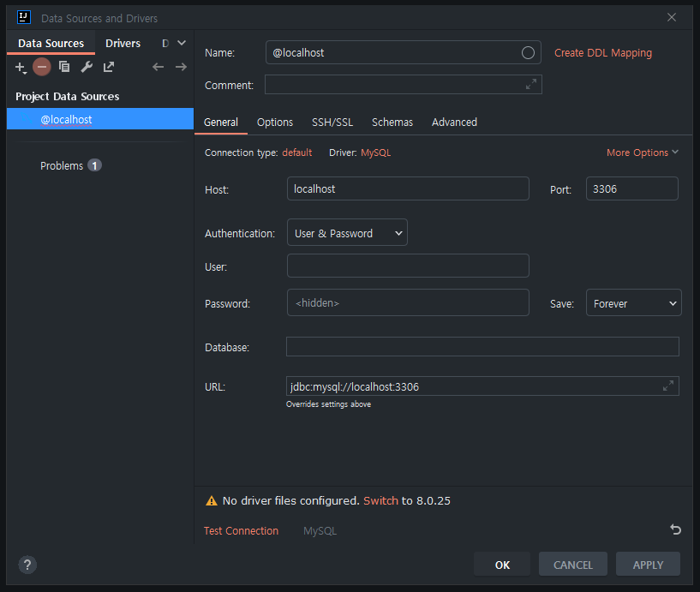The height and width of the screenshot is (592, 700).
Task: Pick a color via Name field circle
Action: (x=528, y=52)
